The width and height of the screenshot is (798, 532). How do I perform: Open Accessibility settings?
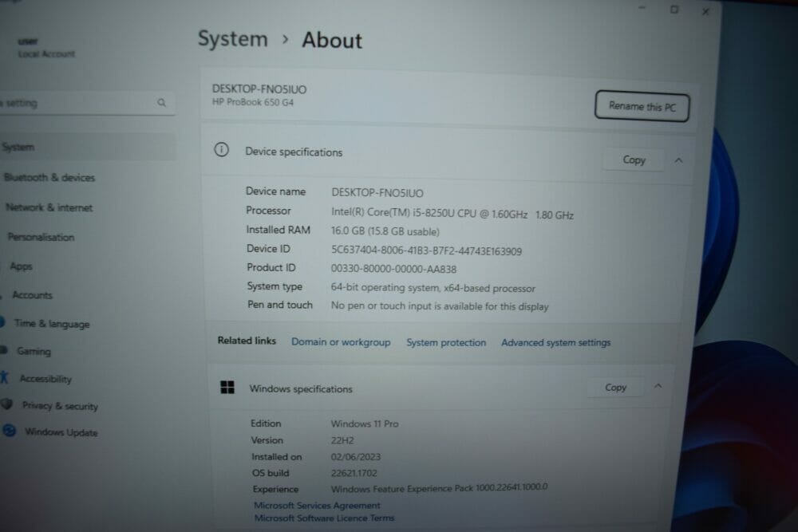(x=45, y=379)
